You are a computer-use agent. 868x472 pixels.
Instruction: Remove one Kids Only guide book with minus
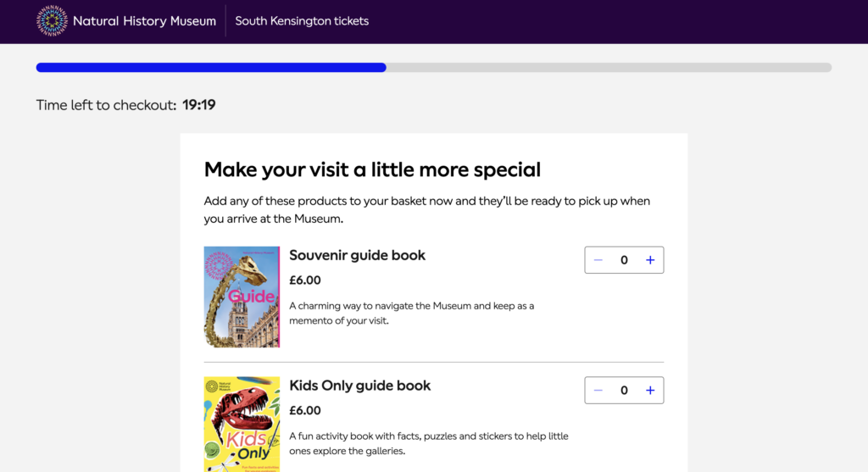coord(598,391)
